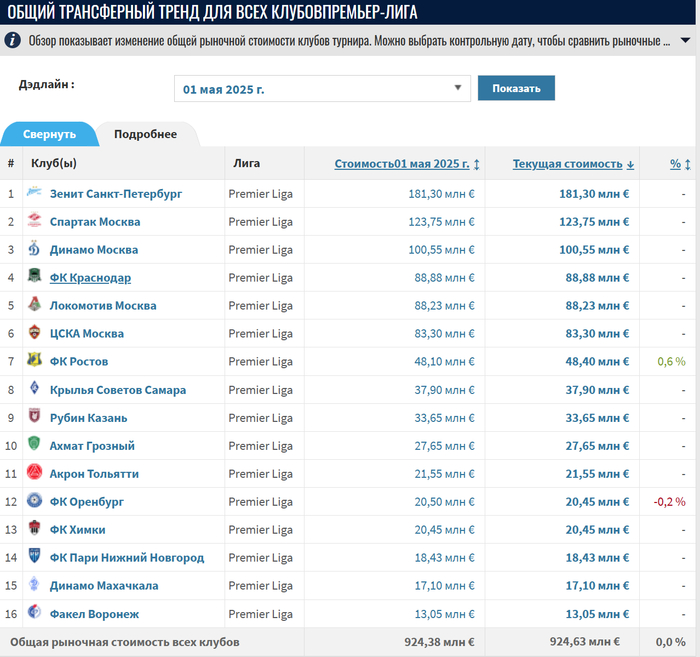Click Lokomotiv Moscow club crest
This screenshot has height=657, width=700.
34,304
